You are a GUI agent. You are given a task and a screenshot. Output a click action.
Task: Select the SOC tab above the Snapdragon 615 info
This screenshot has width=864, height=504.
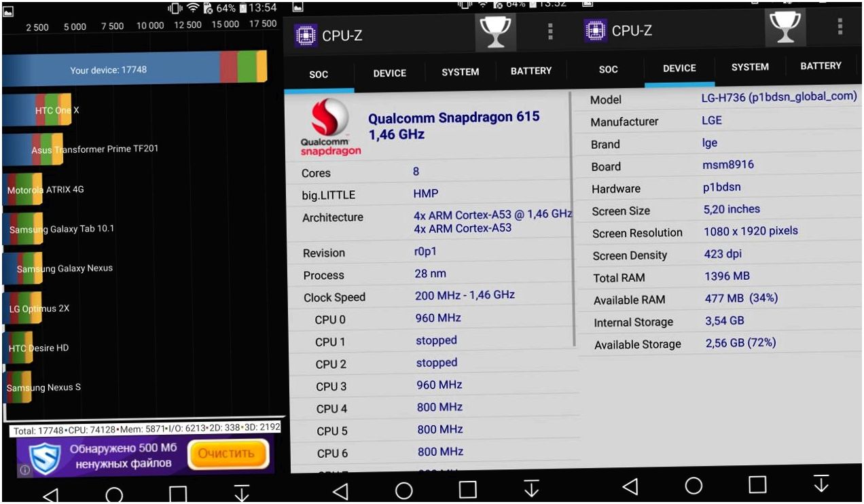(319, 75)
